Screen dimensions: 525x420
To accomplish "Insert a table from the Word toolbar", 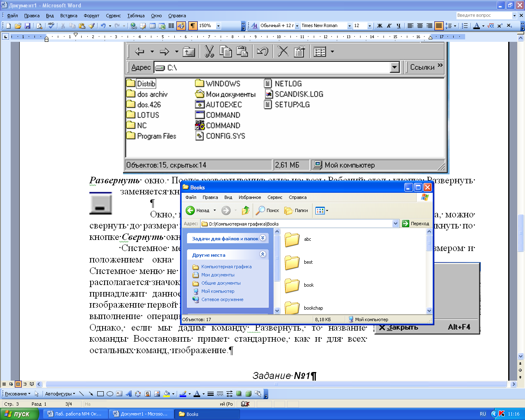I will [152, 26].
